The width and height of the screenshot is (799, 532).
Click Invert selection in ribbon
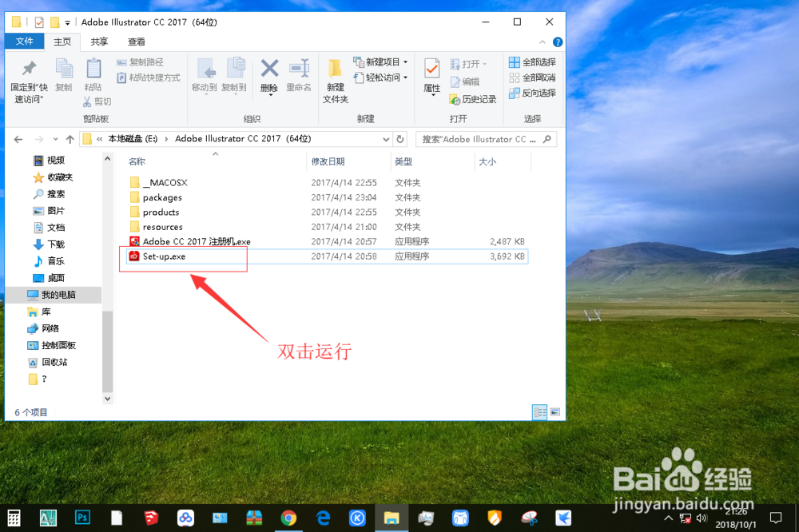[x=532, y=93]
